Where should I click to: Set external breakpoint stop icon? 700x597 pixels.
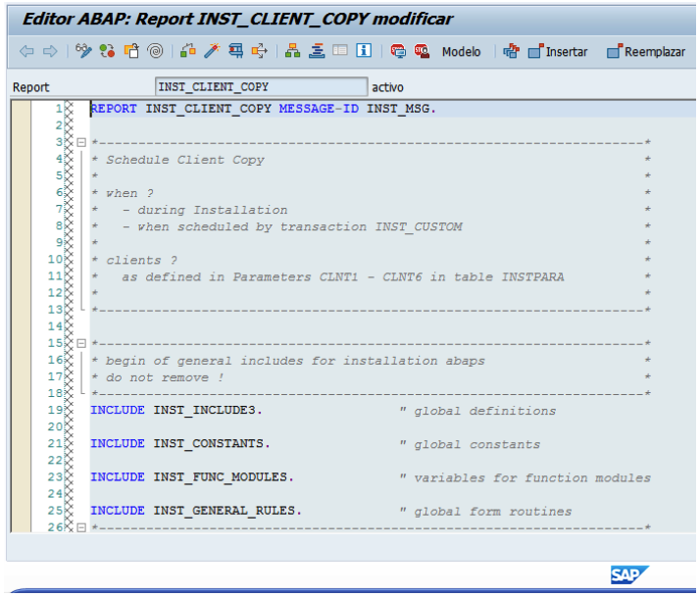coord(422,51)
